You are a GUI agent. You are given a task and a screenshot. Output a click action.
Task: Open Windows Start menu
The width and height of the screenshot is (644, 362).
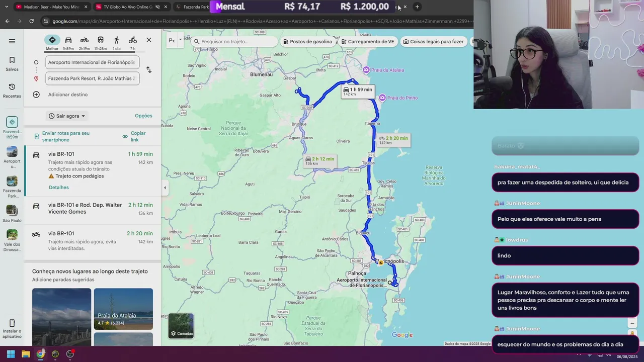11,354
